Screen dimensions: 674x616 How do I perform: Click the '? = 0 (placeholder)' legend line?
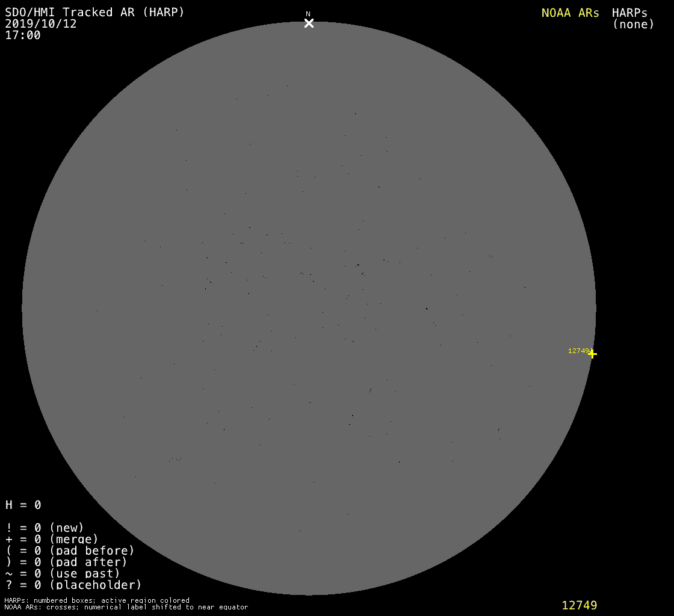[73, 585]
